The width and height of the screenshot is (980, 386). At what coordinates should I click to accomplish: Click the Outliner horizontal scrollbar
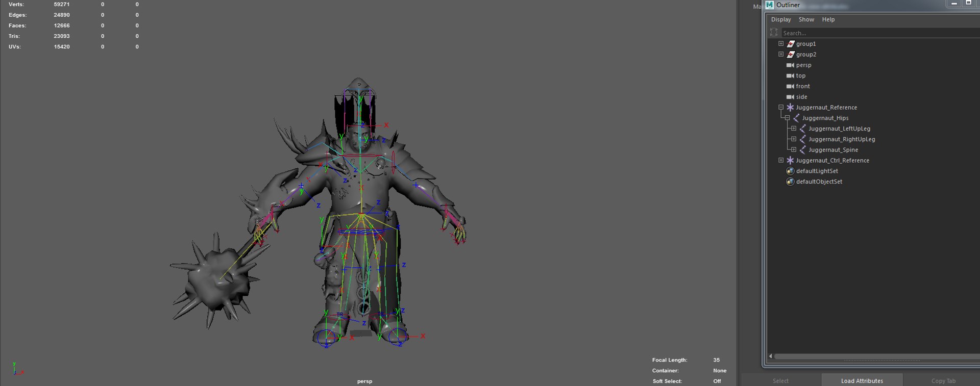876,356
